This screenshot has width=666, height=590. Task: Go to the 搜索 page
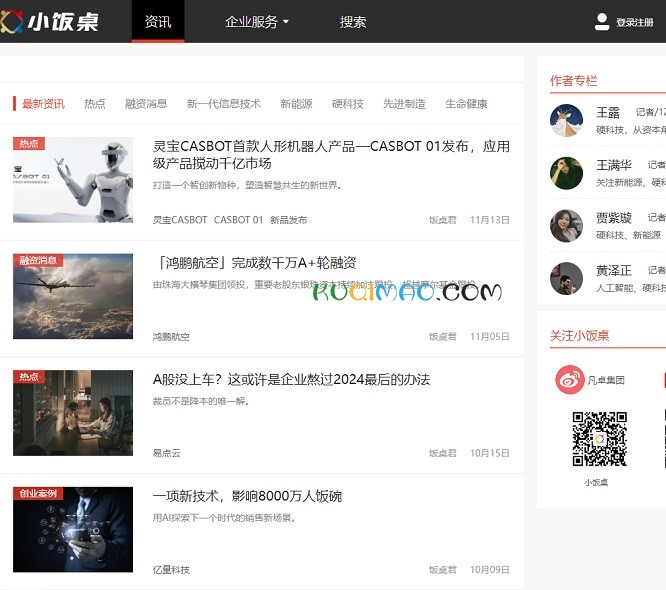click(353, 22)
